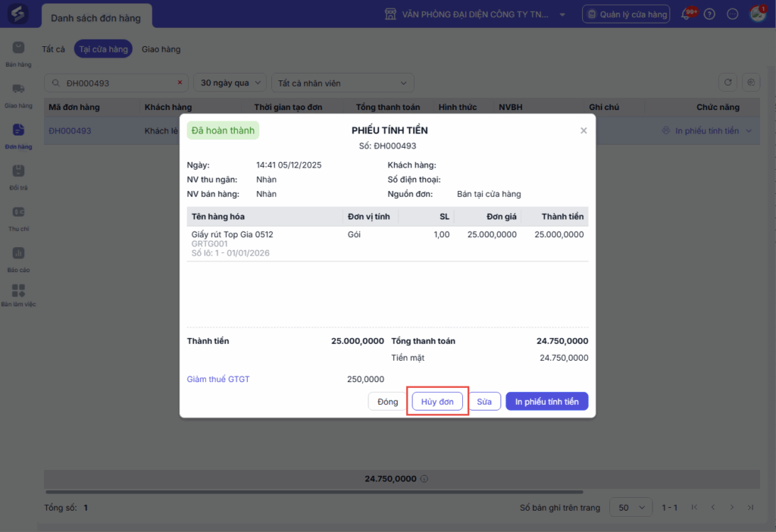Switch to the Tất cả tab
Viewport: 776px width, 532px height.
tap(54, 49)
